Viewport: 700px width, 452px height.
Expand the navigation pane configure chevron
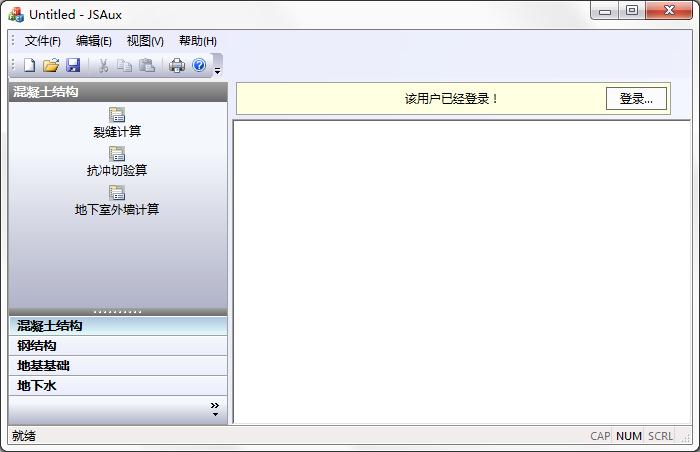pyautogui.click(x=215, y=408)
